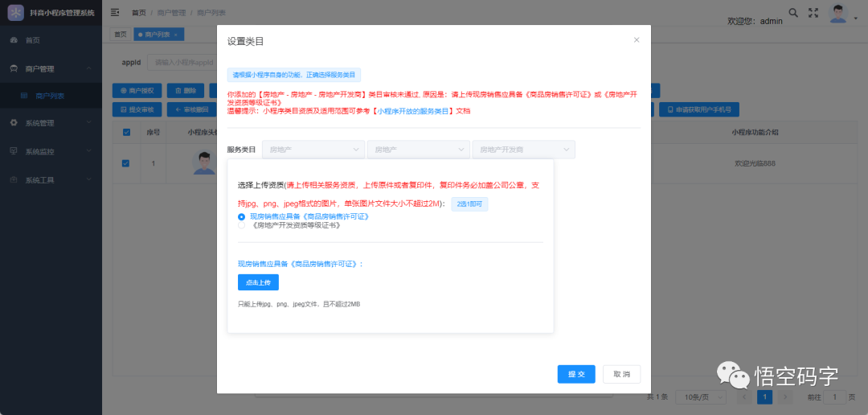Open 首页 in the sidebar menu
Image resolution: width=868 pixels, height=415 pixels.
coord(51,40)
